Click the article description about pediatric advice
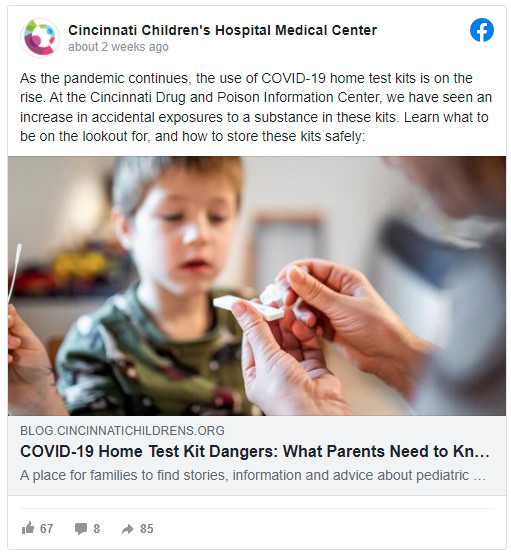This screenshot has width=511, height=556. click(253, 475)
